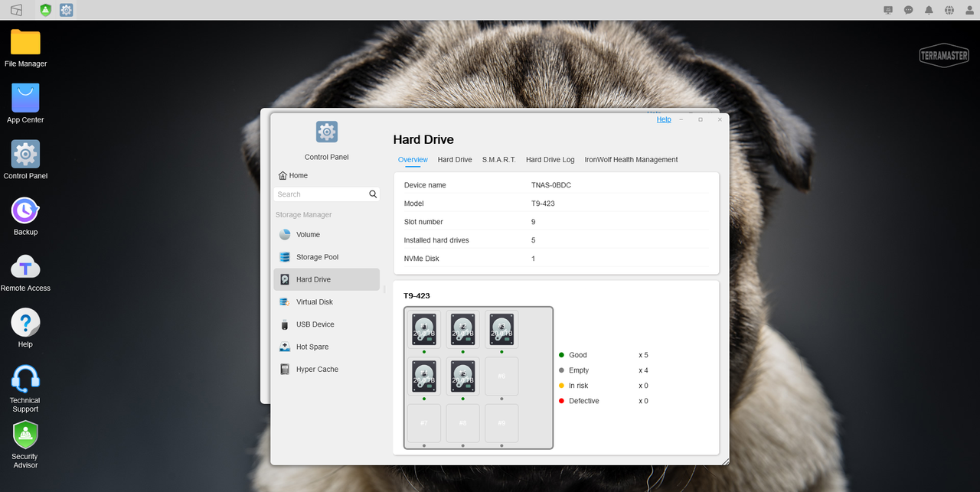
Task: Click the NVMe Disk row label
Action: pyautogui.click(x=422, y=259)
